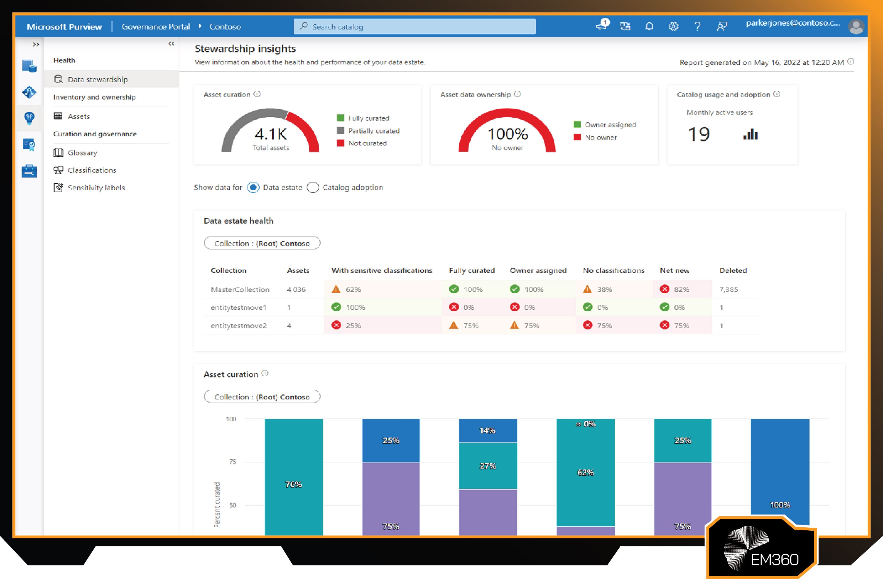The height and width of the screenshot is (588, 883).
Task: Collapse the Health navigation pane
Action: (172, 44)
